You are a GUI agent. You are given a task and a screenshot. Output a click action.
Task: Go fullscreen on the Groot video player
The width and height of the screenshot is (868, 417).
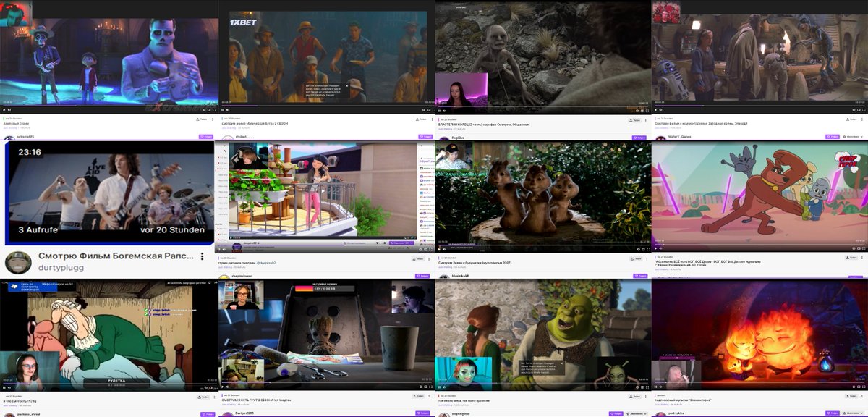tap(431, 387)
